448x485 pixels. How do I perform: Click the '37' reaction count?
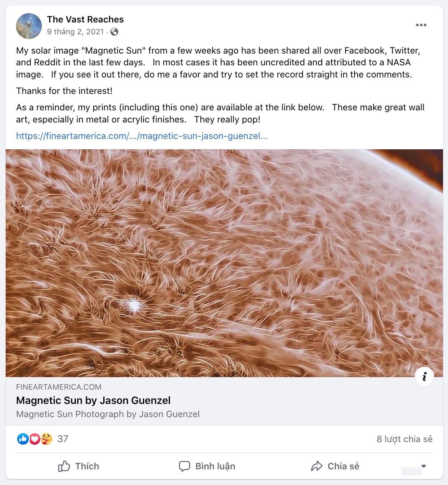tap(63, 439)
